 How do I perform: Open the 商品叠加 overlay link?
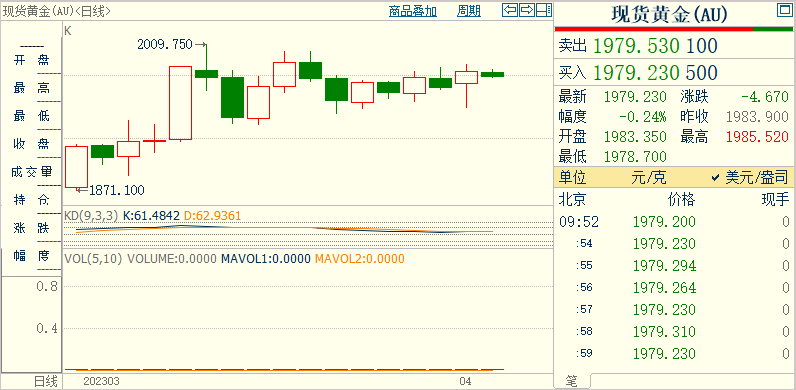(x=413, y=11)
